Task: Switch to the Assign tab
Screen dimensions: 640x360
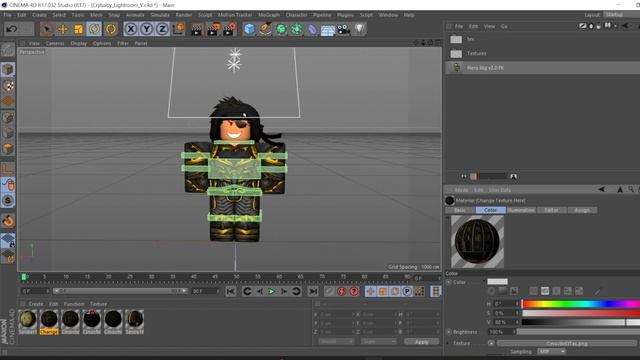Action: [582, 210]
